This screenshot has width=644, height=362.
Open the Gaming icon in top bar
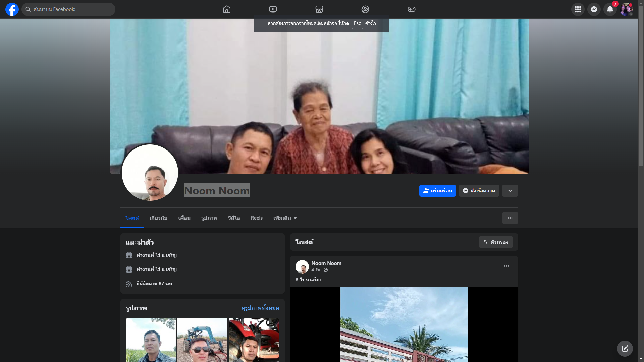412,9
